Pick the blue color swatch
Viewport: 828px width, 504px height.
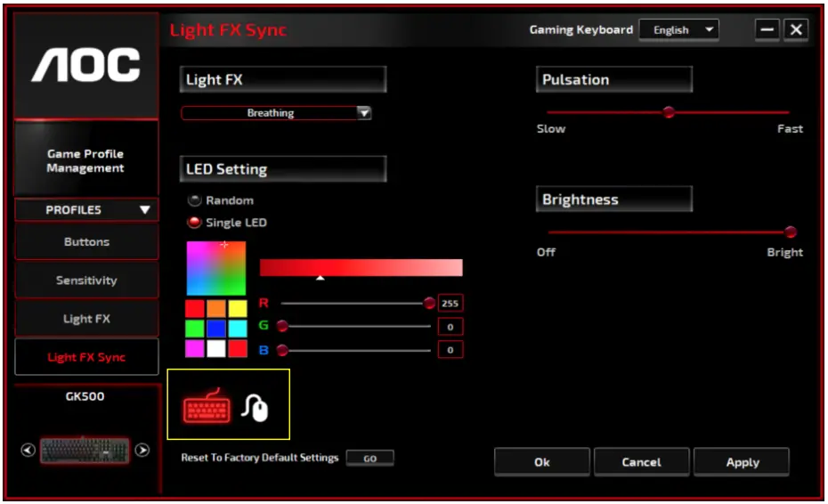pos(216,329)
